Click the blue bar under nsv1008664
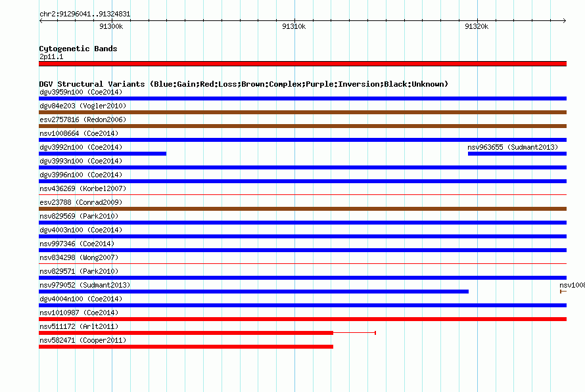585x392 pixels. click(x=302, y=140)
